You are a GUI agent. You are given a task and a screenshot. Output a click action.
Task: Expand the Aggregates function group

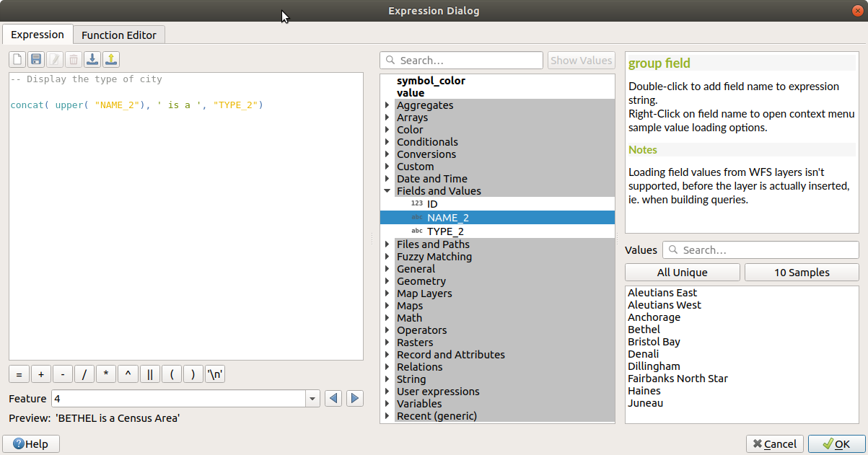387,105
